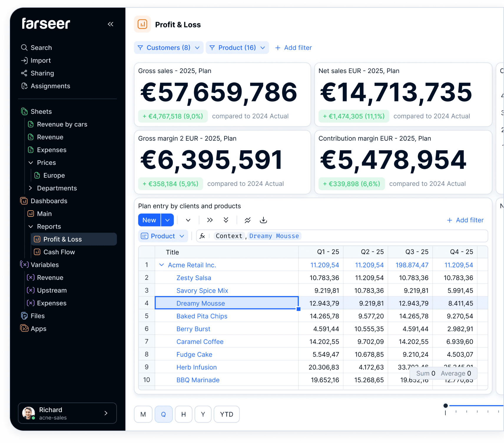Viewport: 504px width, 443px height.
Task: Expand the Departments folder
Action: [31, 188]
